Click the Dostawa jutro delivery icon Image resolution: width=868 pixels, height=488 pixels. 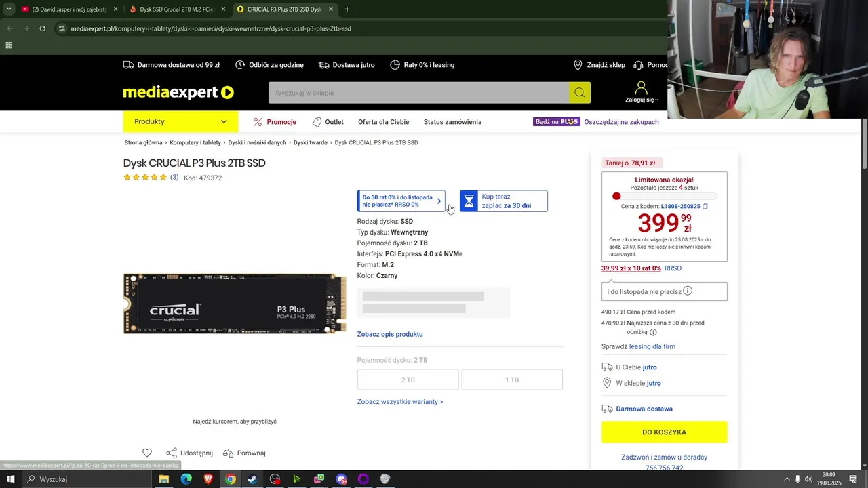pyautogui.click(x=324, y=65)
